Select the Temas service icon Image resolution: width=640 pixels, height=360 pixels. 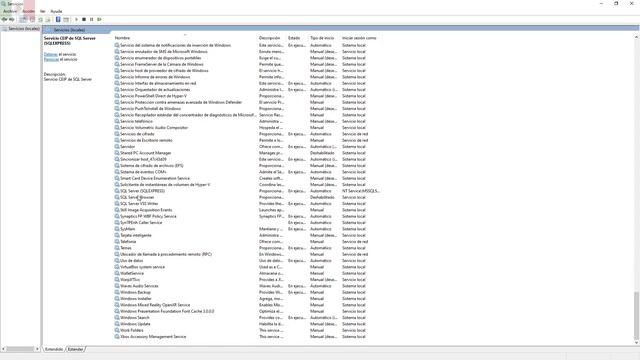point(117,248)
